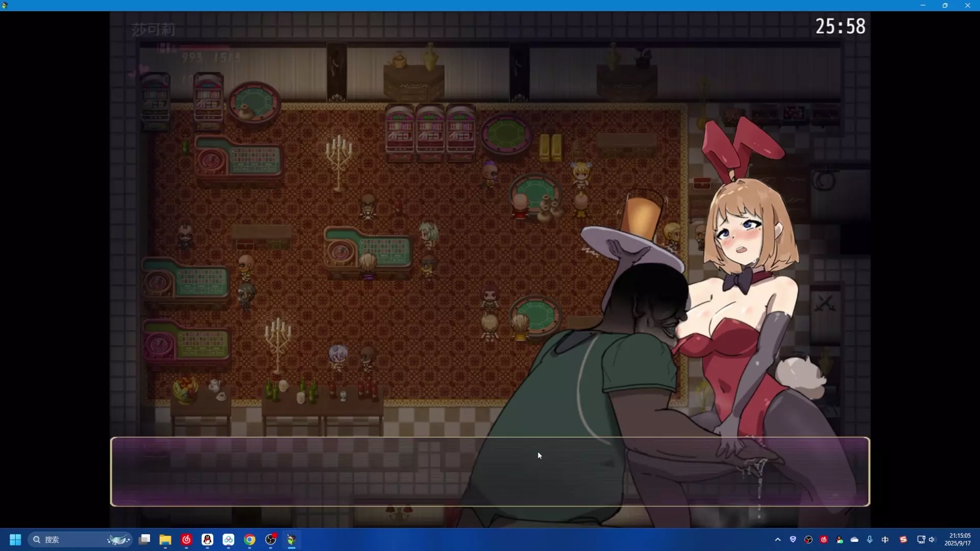Screen dimensions: 980x551
Task: Click the OneDrive cloud tray icon
Action: click(x=854, y=539)
